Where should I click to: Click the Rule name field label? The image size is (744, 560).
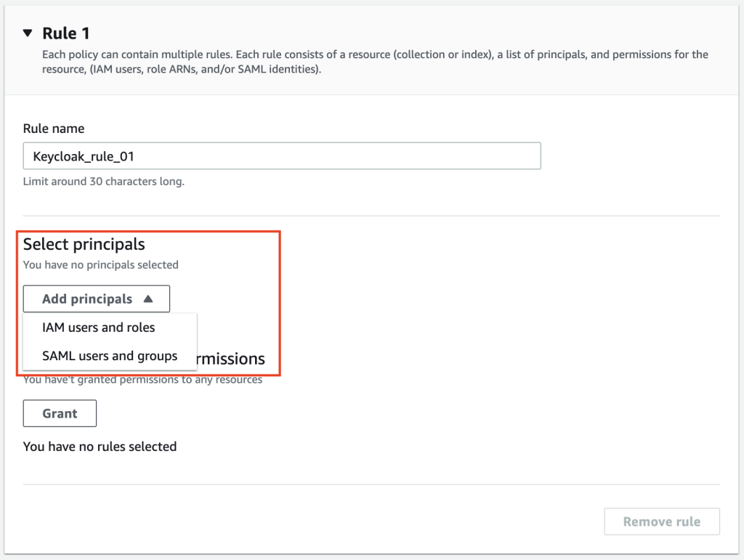[x=54, y=129]
